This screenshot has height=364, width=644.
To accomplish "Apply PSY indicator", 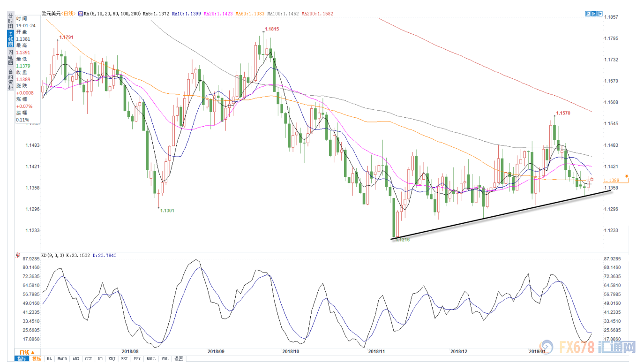I will tap(137, 359).
